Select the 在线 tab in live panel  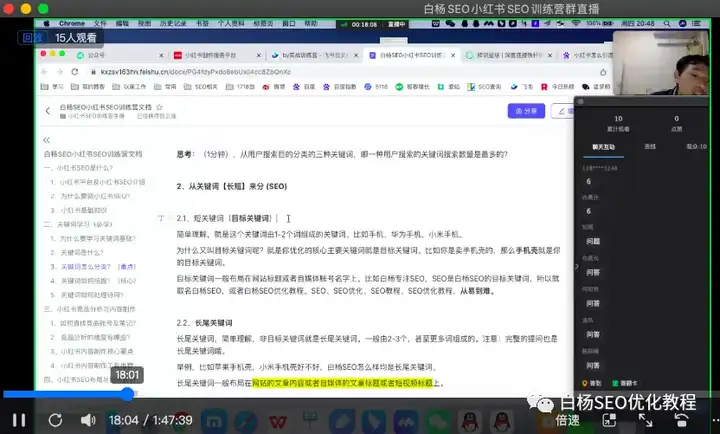pos(650,147)
